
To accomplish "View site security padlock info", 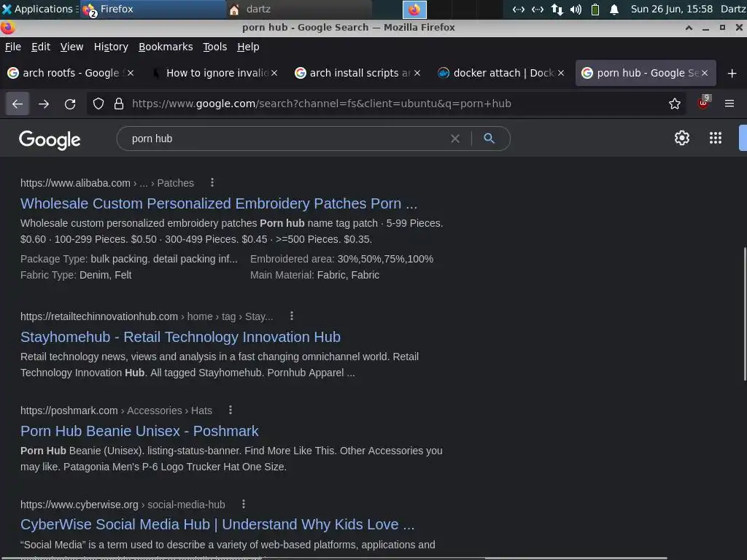I will (x=119, y=104).
